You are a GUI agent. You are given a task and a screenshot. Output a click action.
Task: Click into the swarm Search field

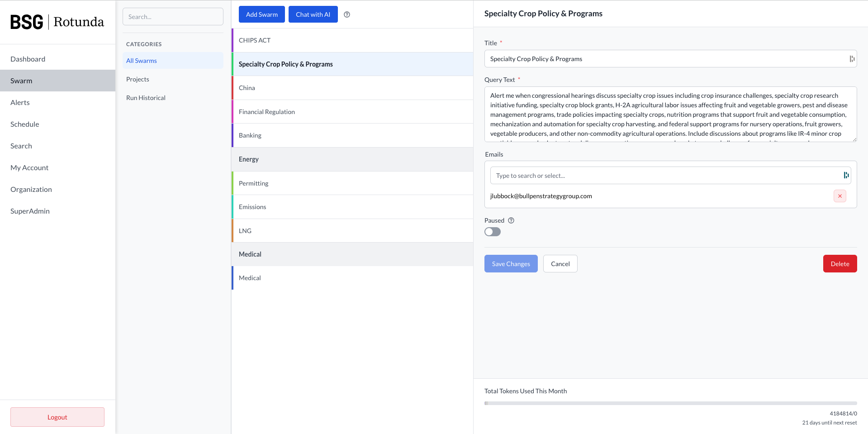(173, 17)
